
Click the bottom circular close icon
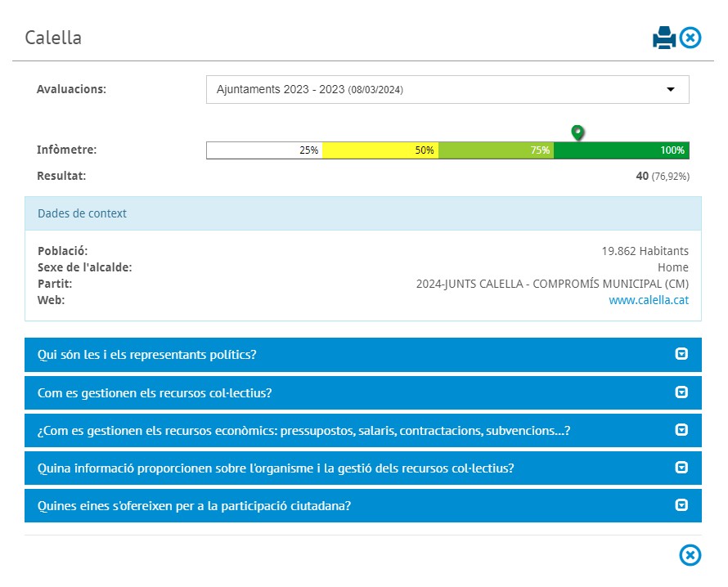(690, 555)
